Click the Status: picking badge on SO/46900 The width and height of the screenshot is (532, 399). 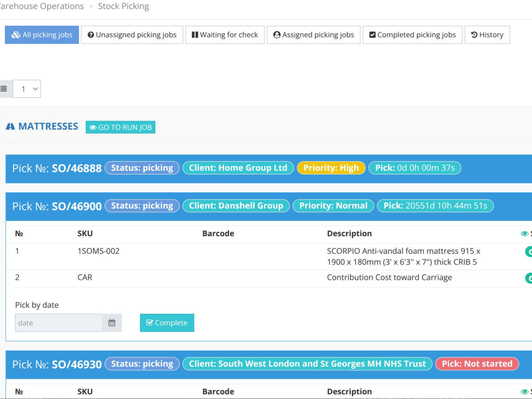point(142,205)
